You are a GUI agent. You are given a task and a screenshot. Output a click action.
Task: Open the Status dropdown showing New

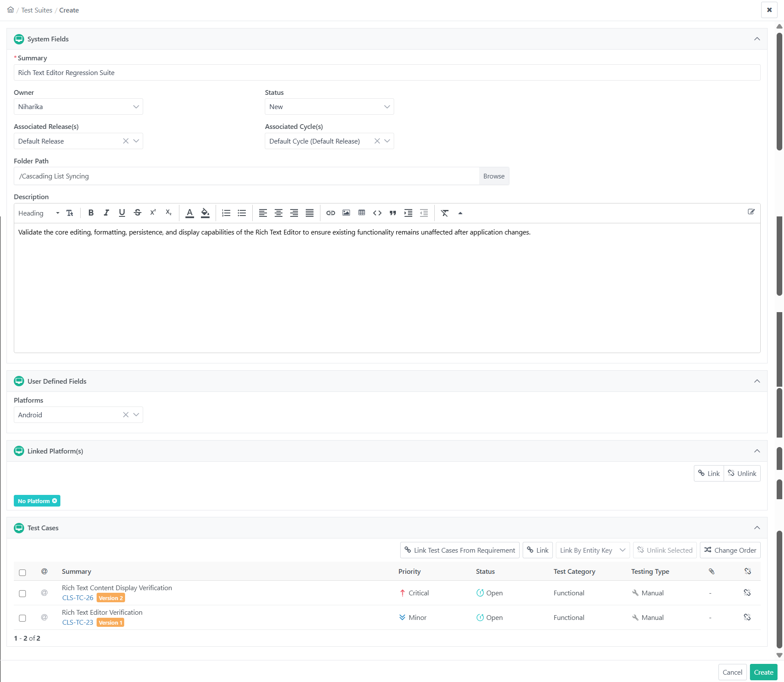click(x=329, y=106)
